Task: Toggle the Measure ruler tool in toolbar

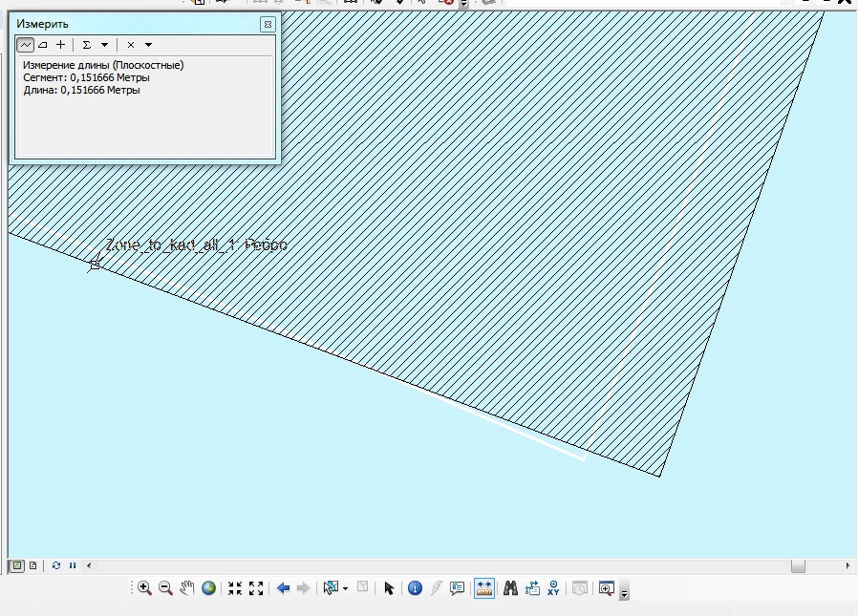Action: coord(484,588)
